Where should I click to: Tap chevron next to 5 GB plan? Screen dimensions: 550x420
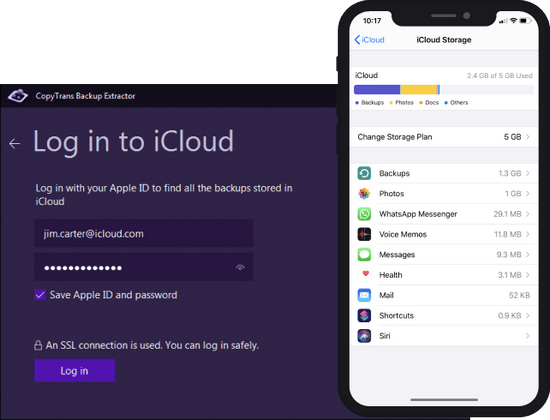point(528,137)
